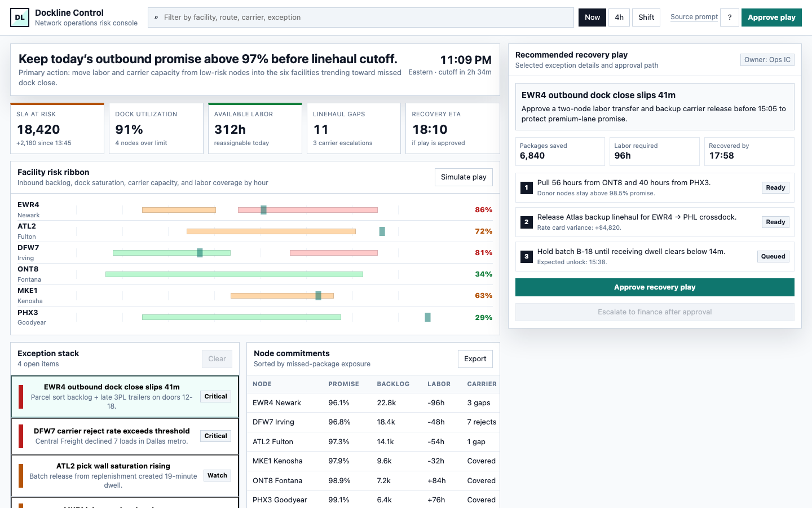812x508 pixels.
Task: Export the node commitments table
Action: pyautogui.click(x=475, y=359)
